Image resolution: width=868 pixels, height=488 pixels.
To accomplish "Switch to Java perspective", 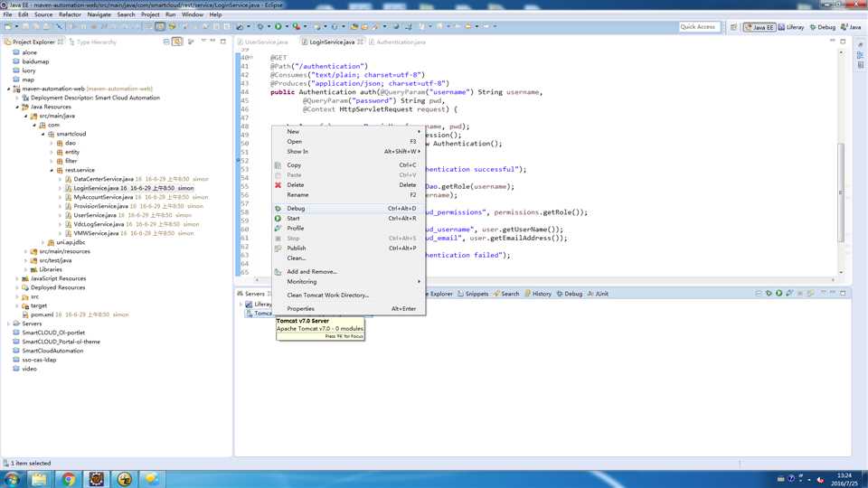I will (x=851, y=26).
